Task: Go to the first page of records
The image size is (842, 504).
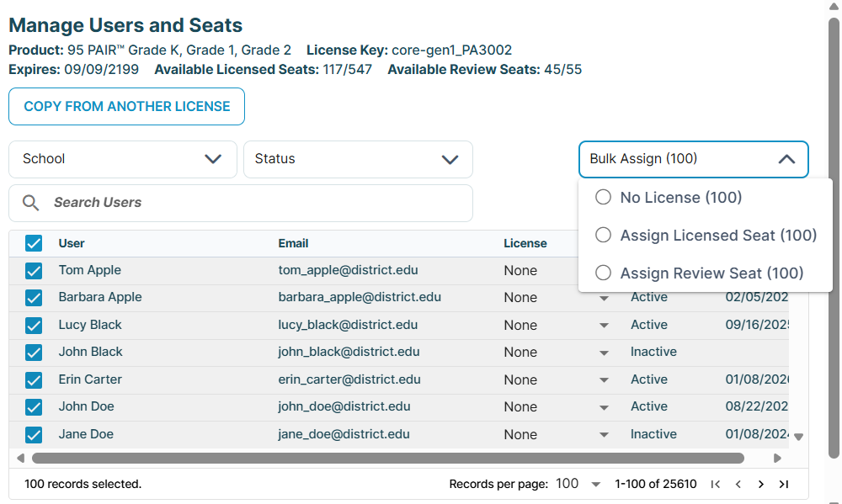Action: click(716, 484)
